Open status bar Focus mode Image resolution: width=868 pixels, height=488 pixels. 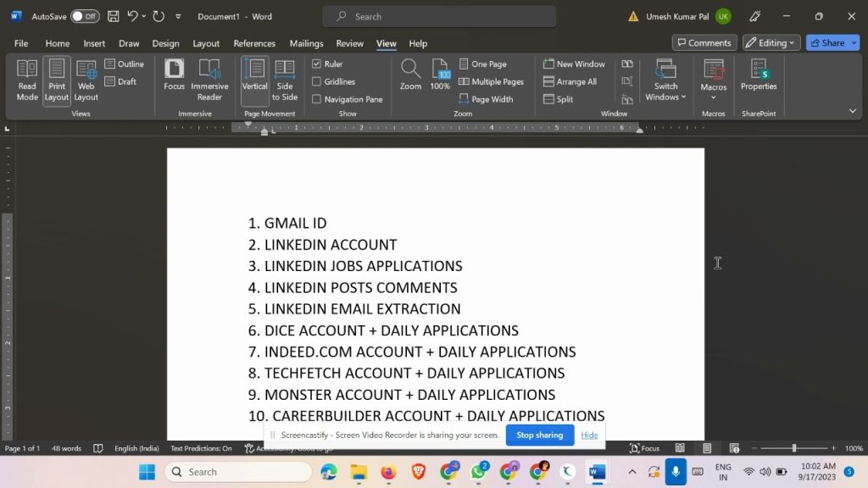[x=645, y=448]
